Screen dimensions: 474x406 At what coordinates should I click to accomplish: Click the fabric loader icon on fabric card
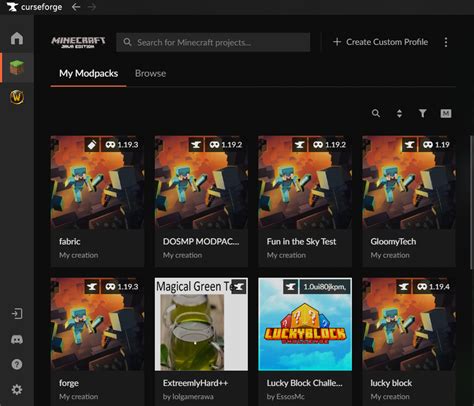92,145
